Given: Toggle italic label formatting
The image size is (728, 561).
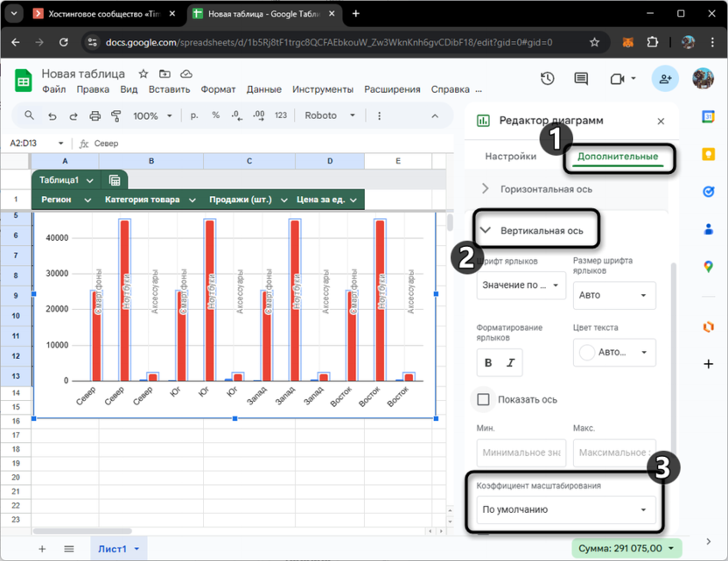Looking at the screenshot, I should (x=510, y=362).
